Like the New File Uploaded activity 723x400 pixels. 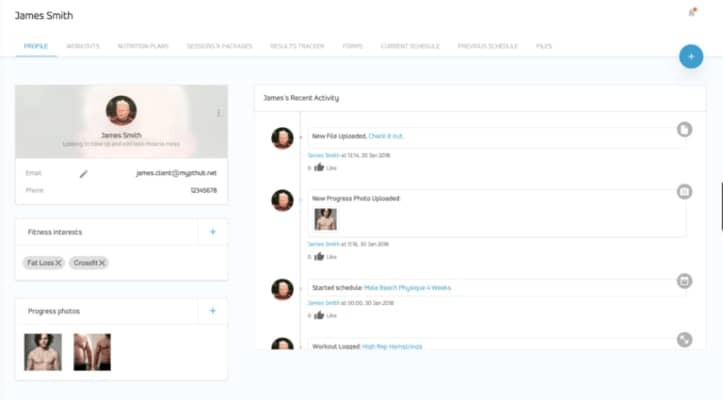coord(319,167)
